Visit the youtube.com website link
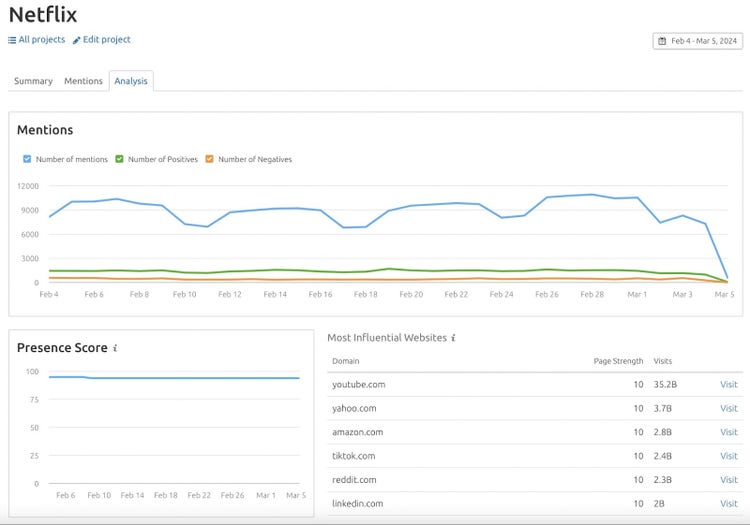The image size is (750, 525). [728, 384]
